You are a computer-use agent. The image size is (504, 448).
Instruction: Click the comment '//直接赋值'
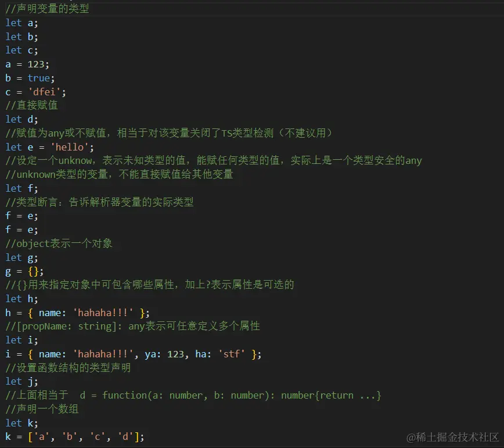[31, 105]
